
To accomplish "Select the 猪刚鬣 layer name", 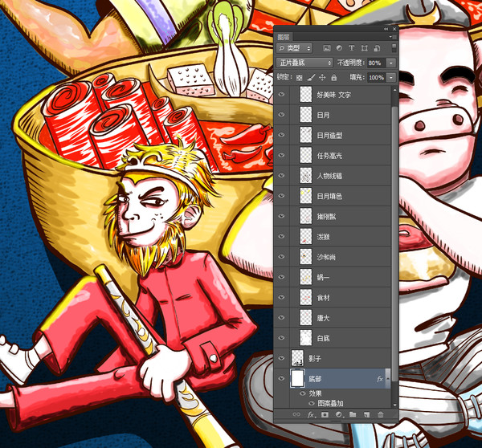I will [326, 217].
